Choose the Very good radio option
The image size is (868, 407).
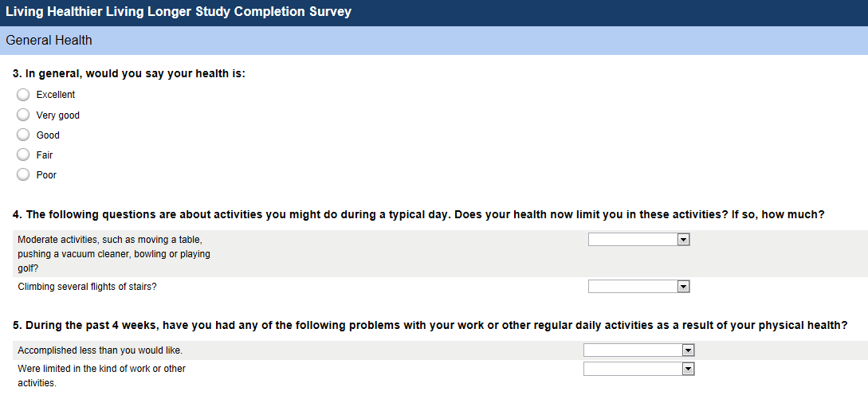[23, 115]
